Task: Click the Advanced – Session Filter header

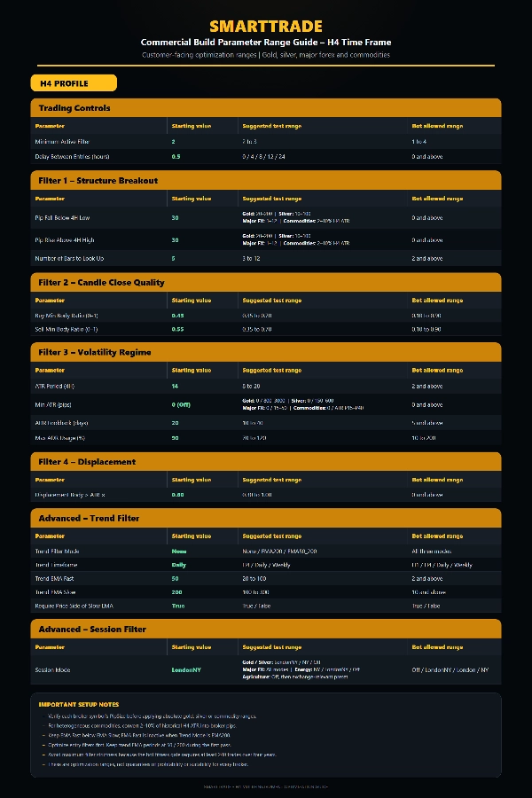Action: (266, 629)
